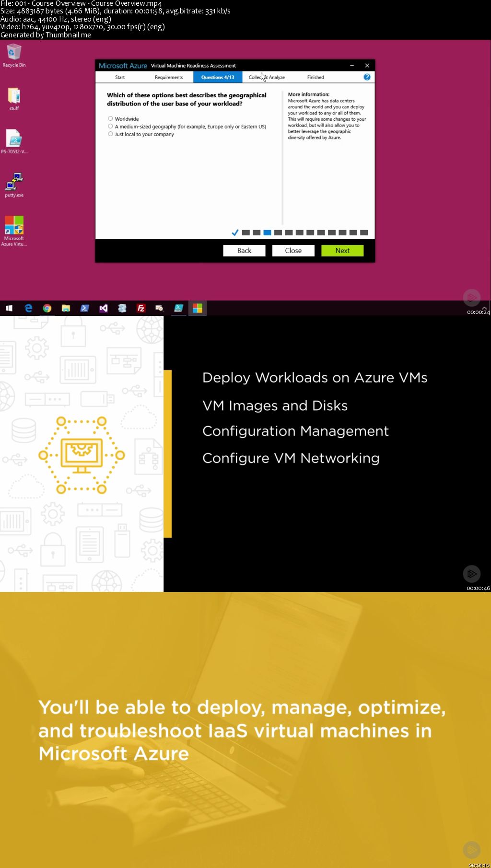491x868 pixels.
Task: Select the medium-sized geography radio option
Action: pyautogui.click(x=110, y=127)
